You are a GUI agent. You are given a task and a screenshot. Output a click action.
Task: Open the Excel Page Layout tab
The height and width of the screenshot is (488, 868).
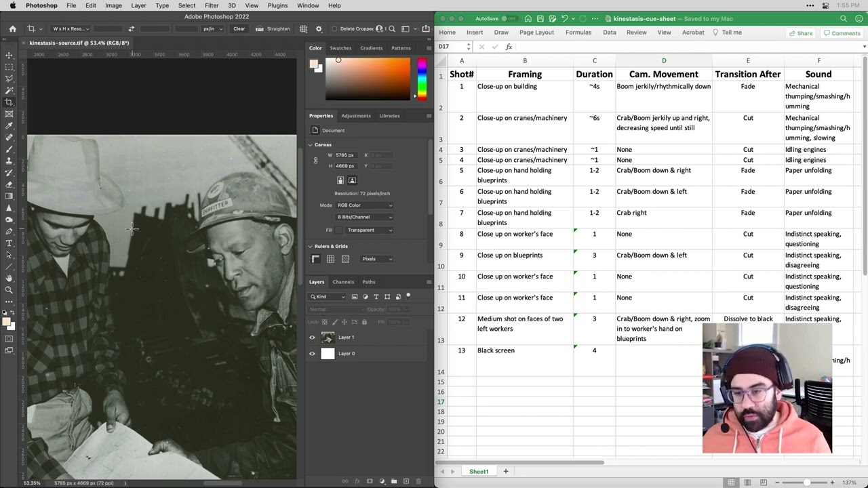[x=536, y=33]
